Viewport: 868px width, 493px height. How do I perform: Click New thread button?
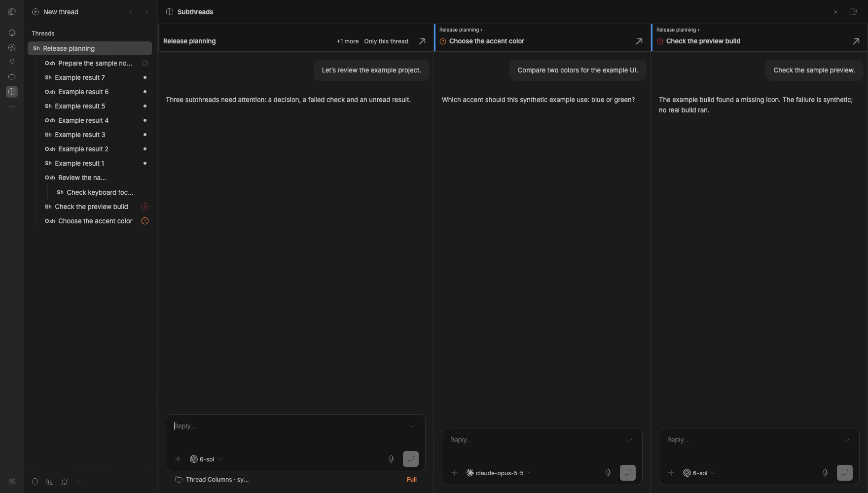point(55,12)
